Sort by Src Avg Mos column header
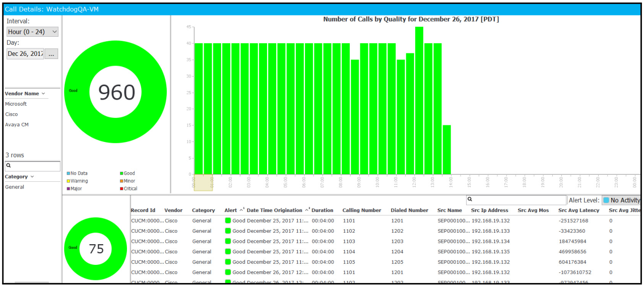This screenshot has height=287, width=644. [533, 210]
